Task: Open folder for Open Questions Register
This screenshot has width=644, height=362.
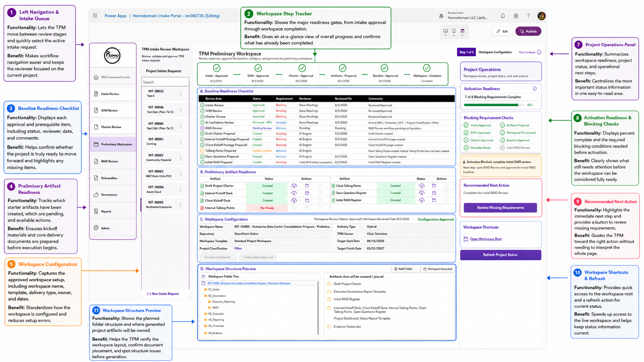Action: tap(434, 193)
